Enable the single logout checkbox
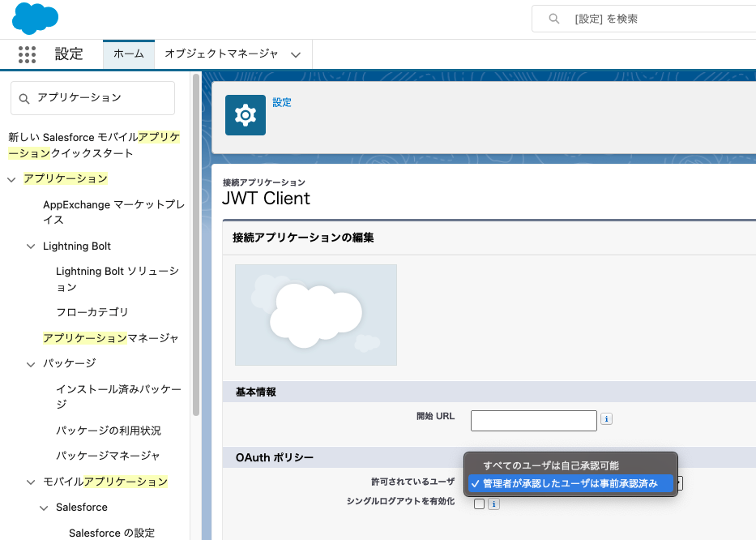 tap(479, 504)
